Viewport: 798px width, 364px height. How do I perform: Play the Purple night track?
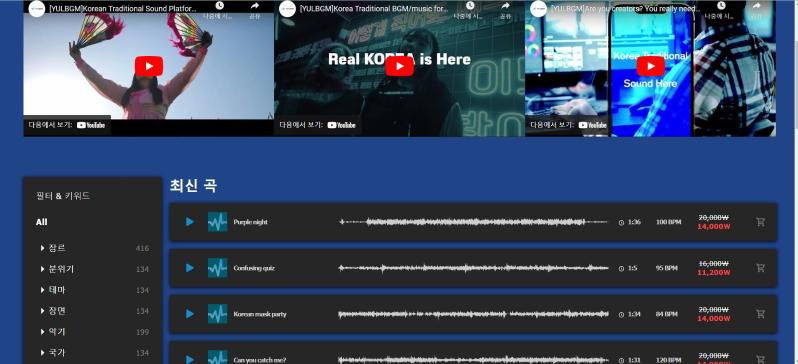click(190, 222)
